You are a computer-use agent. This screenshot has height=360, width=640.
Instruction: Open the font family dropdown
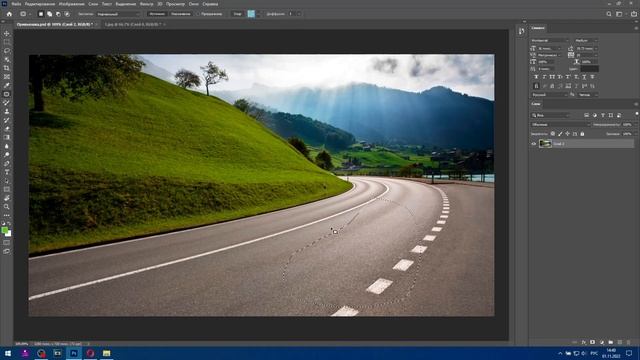pos(550,40)
